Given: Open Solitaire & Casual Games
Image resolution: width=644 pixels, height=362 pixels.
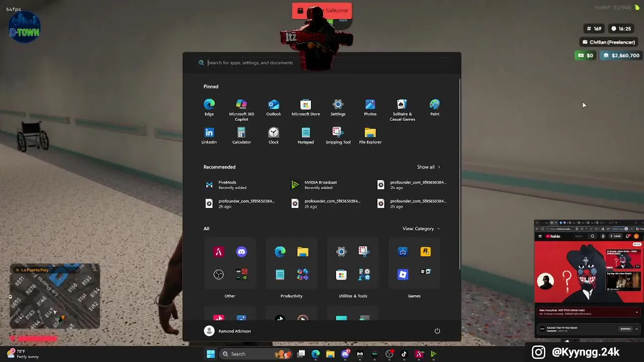Looking at the screenshot, I should tap(403, 110).
